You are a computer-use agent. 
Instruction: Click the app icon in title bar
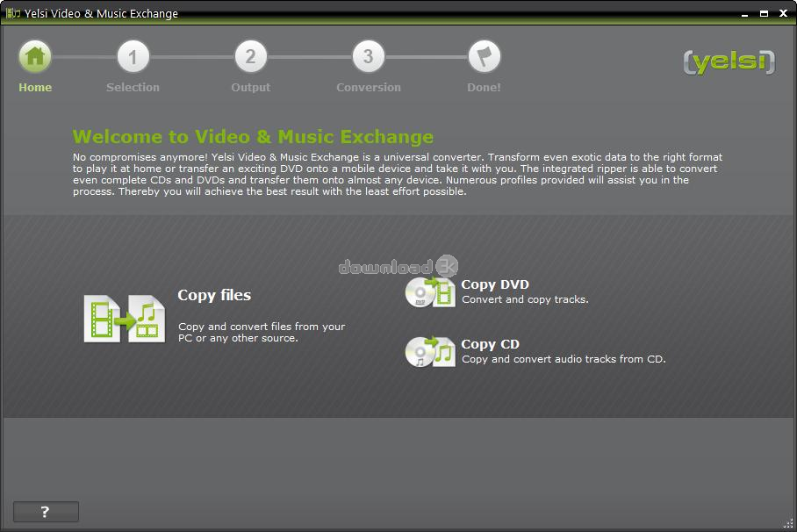pyautogui.click(x=12, y=13)
